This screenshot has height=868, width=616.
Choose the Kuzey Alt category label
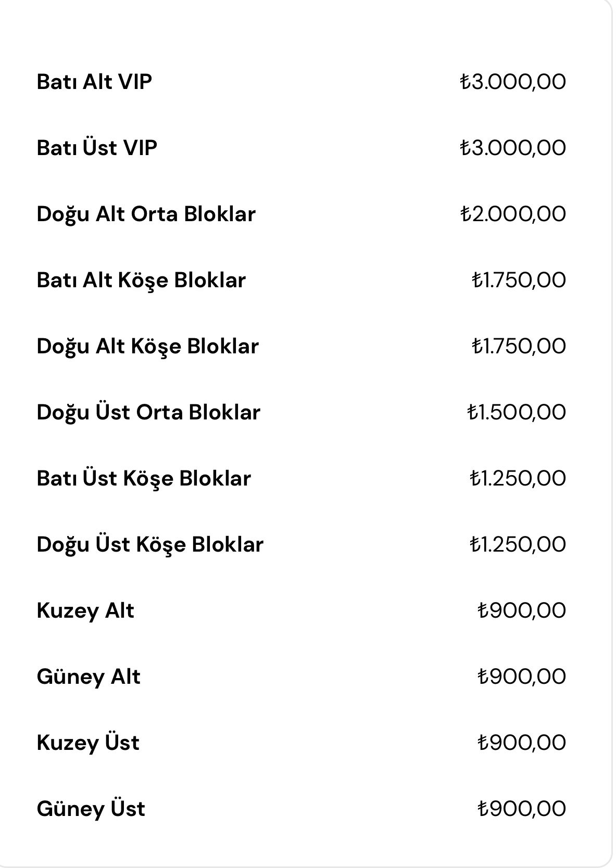[85, 611]
